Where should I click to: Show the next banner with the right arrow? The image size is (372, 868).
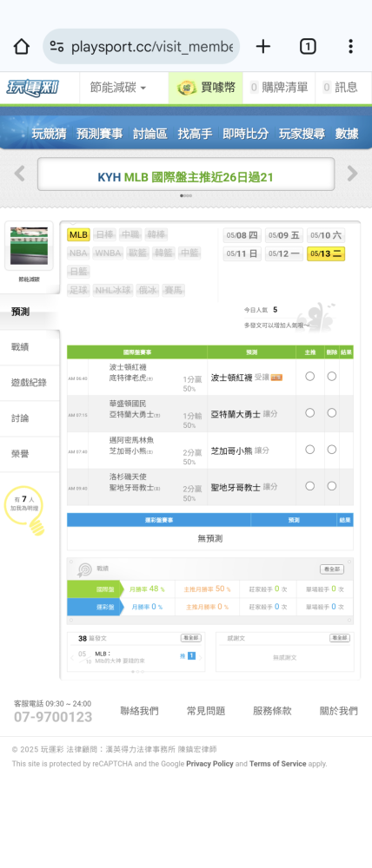click(353, 174)
